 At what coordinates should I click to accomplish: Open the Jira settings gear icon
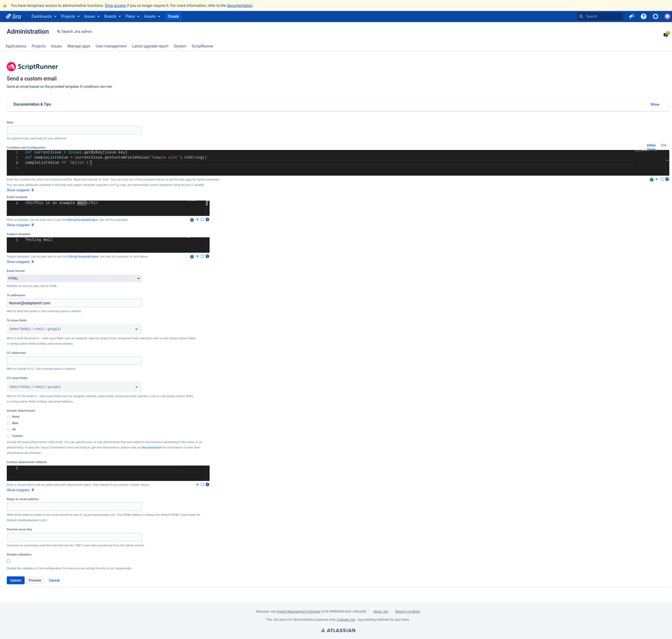pyautogui.click(x=655, y=16)
